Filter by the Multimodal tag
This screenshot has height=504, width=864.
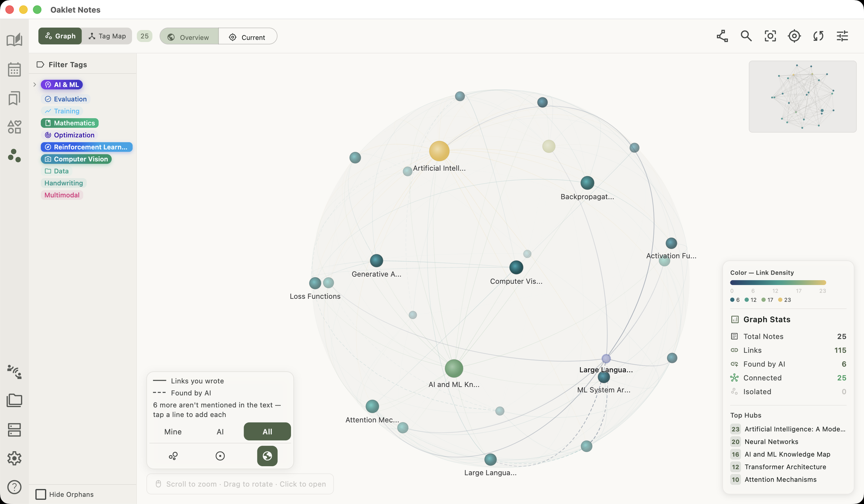tap(62, 195)
